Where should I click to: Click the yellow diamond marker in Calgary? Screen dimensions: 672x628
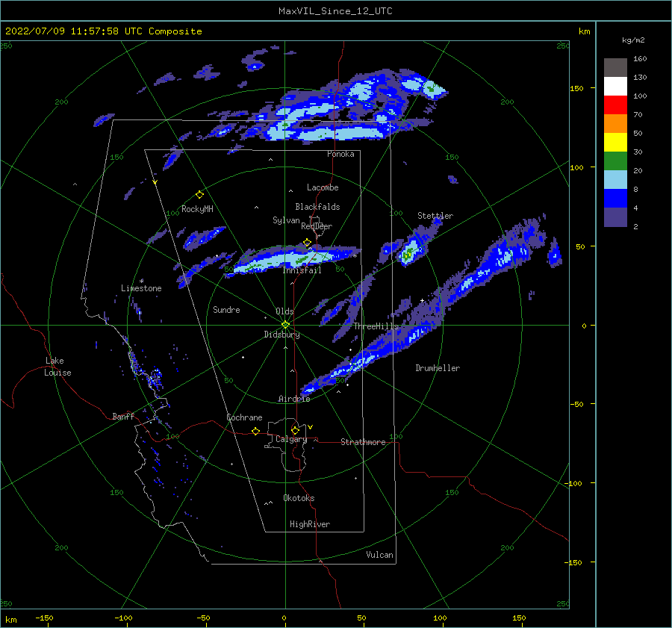(x=295, y=430)
